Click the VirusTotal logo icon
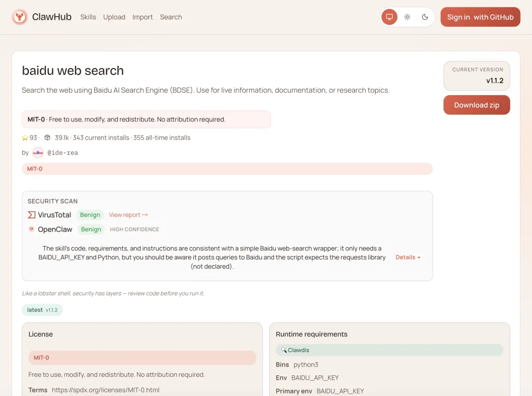 tap(32, 215)
